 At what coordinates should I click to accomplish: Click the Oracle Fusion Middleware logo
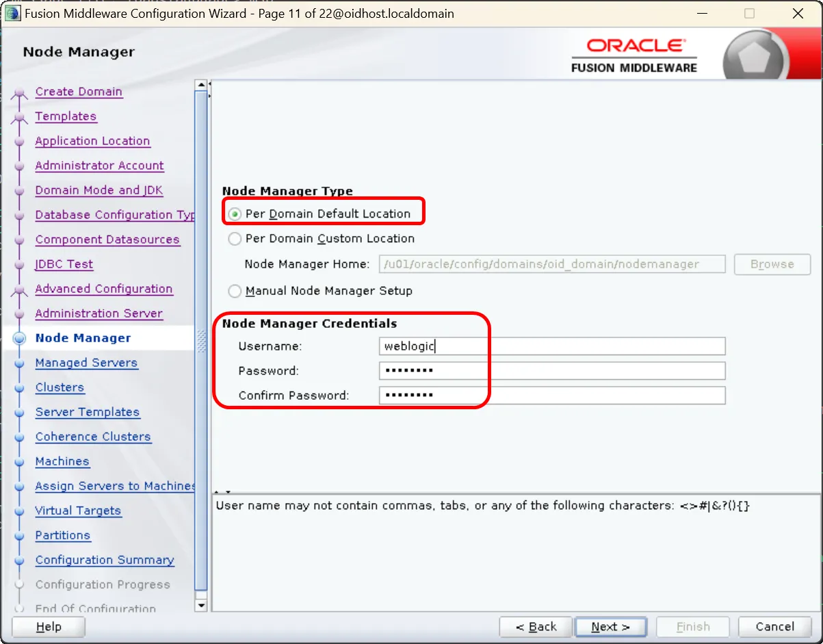[x=633, y=55]
